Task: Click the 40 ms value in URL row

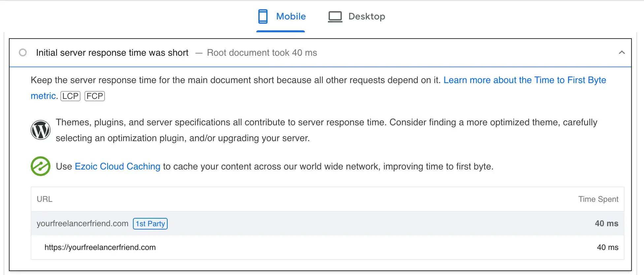Action: coord(607,247)
